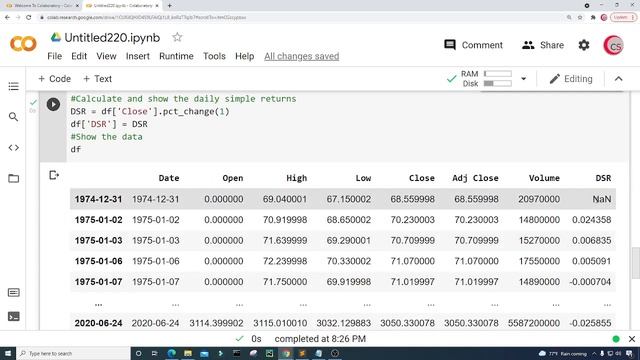The image size is (640, 360).
Task: Click the completed at 8:26 PM status
Action: click(320, 339)
